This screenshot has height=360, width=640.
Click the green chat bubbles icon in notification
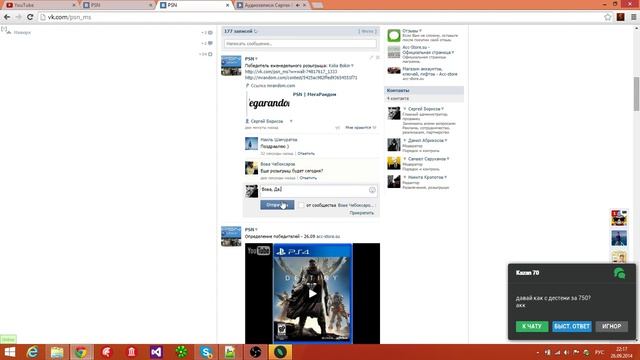click(x=619, y=273)
